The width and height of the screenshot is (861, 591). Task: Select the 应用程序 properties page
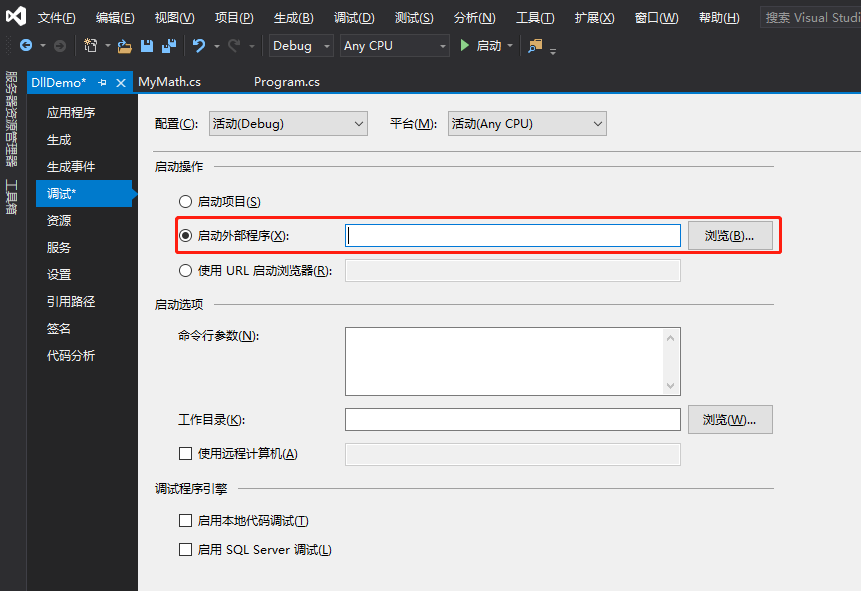(71, 113)
